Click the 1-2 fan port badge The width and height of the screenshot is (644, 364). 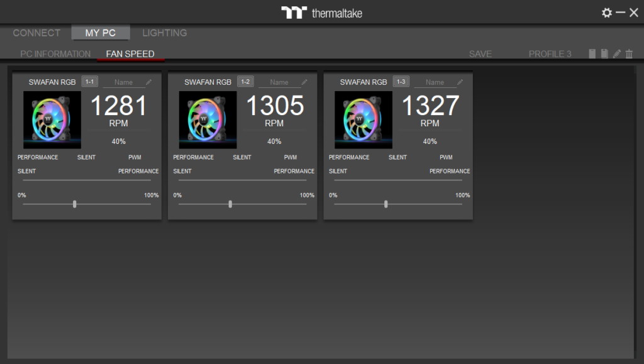(245, 82)
